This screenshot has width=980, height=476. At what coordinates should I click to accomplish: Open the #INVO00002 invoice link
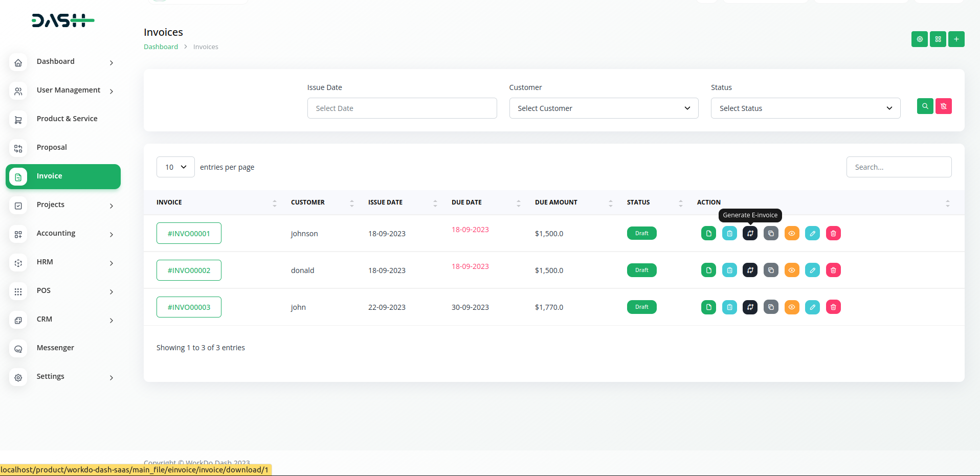[x=189, y=270]
